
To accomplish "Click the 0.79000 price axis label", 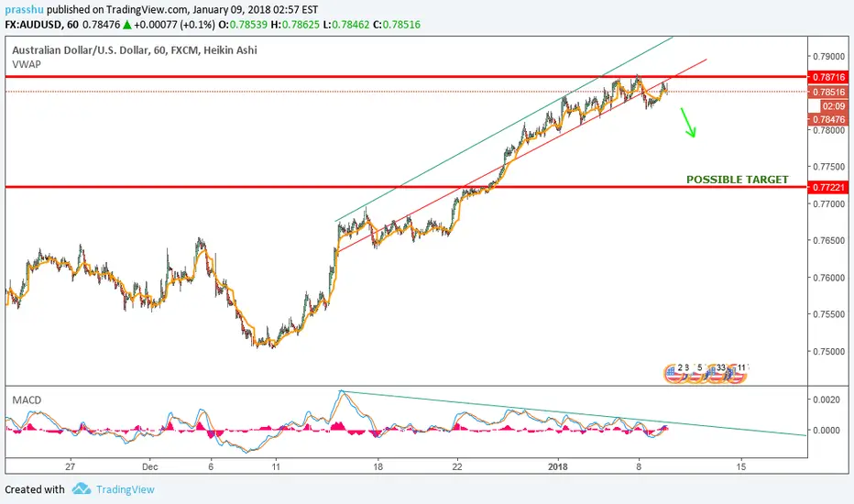I will [x=829, y=57].
